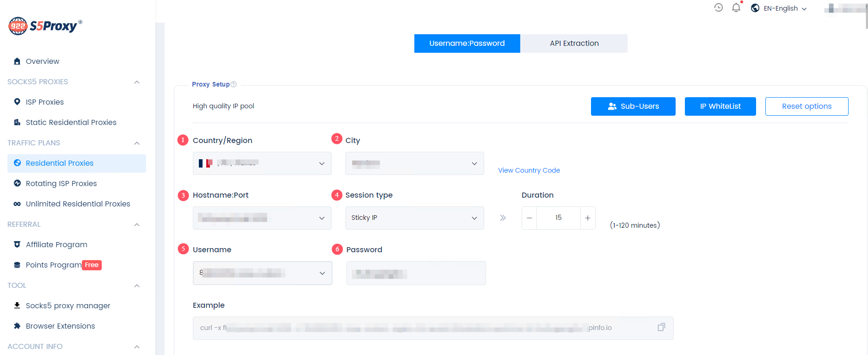Increase duration with plus button
868x355 pixels.
(587, 218)
